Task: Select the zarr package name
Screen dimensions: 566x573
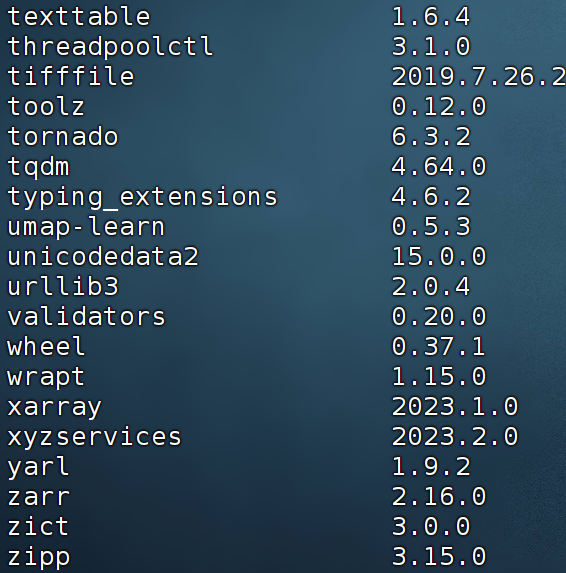Action: tap(38, 497)
